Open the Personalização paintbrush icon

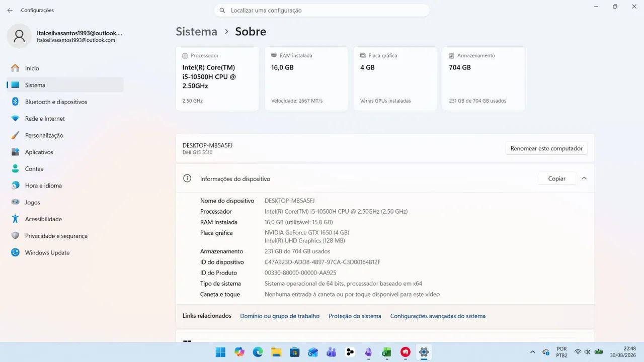[15, 135]
